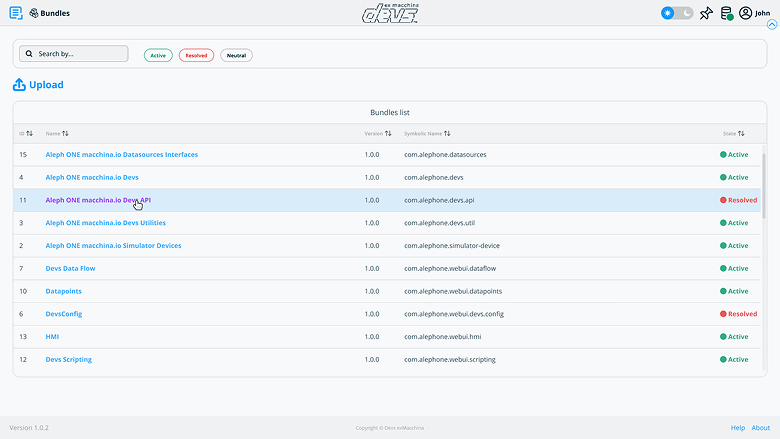Click the Devs ex macchina logo
This screenshot has height=439, width=780.
click(x=389, y=13)
